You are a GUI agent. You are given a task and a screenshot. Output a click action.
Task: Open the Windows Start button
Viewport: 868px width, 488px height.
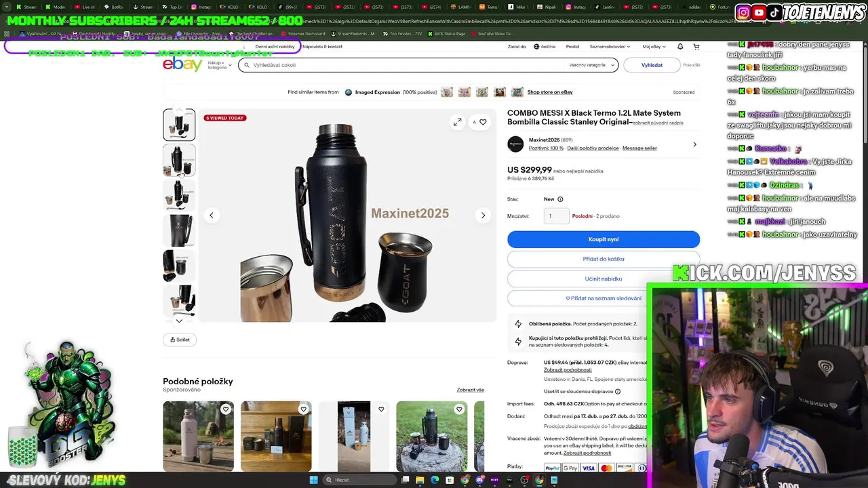pos(313,480)
